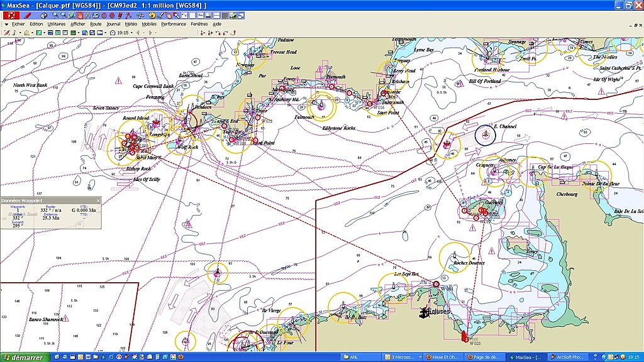Go forward with the right arrow button

150,33
